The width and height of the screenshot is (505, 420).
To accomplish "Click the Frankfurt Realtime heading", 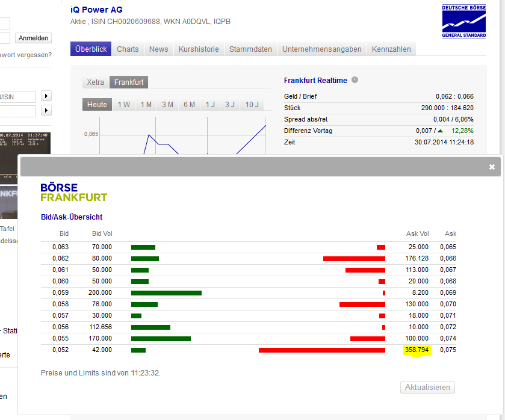I will click(315, 81).
